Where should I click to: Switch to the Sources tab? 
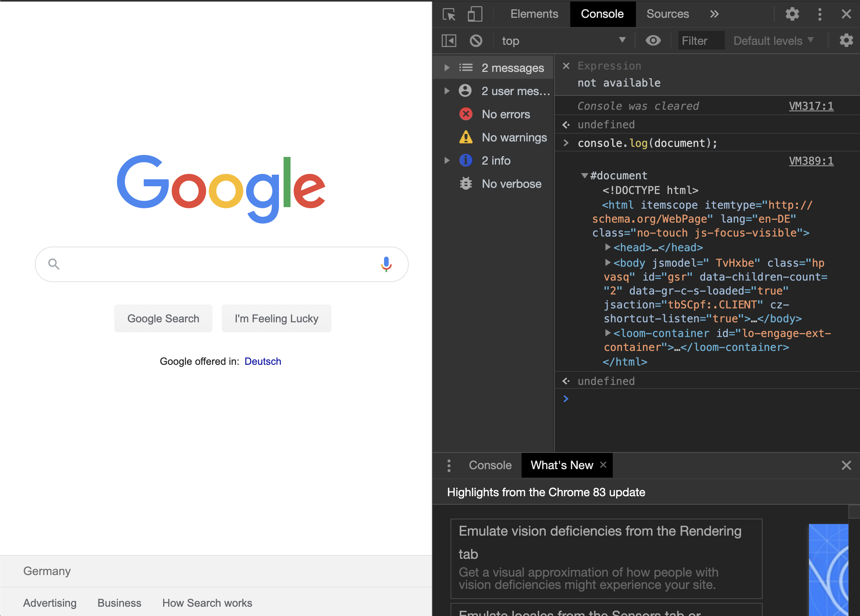tap(668, 14)
